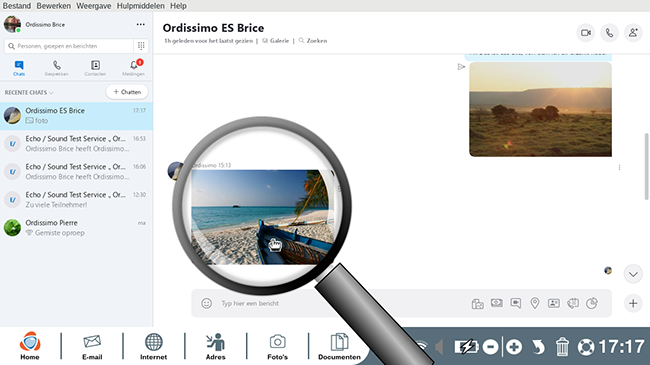This screenshot has height=365, width=650.
Task: Click the Zoeken link in chat header
Action: 313,41
